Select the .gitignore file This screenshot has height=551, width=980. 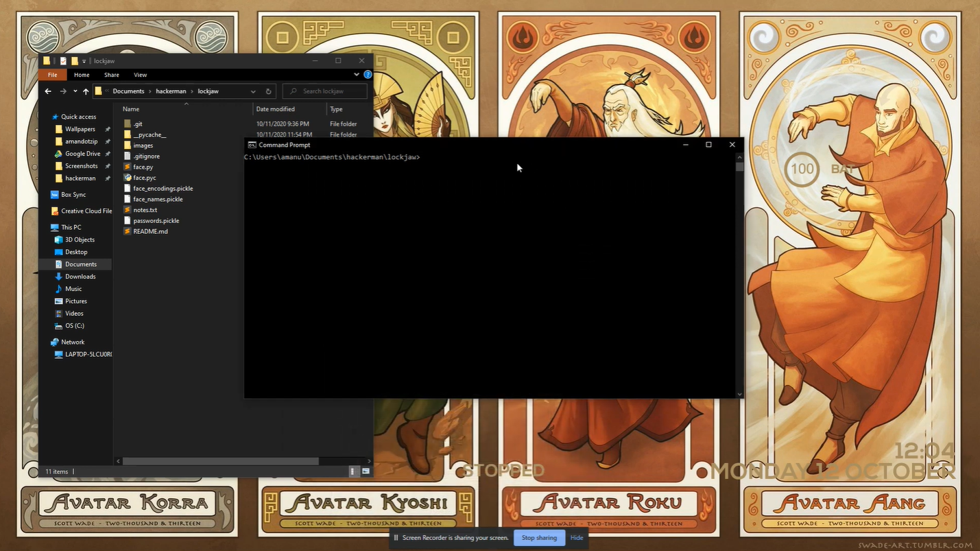pyautogui.click(x=146, y=156)
